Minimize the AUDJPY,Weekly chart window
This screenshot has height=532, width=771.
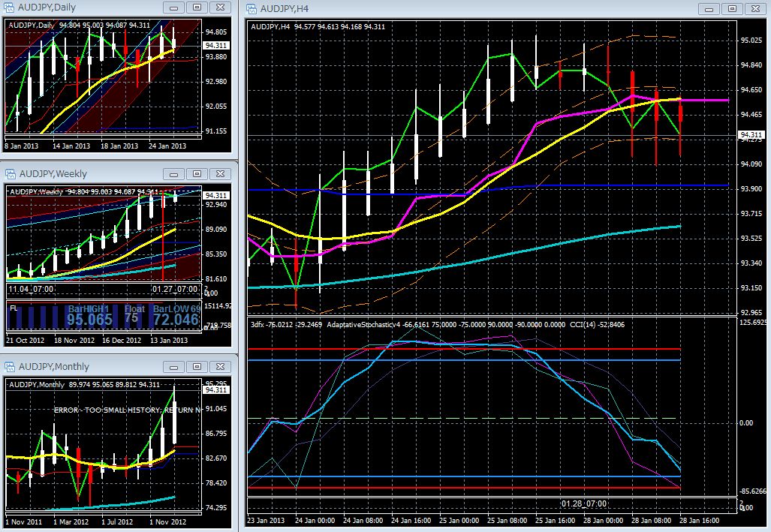173,174
